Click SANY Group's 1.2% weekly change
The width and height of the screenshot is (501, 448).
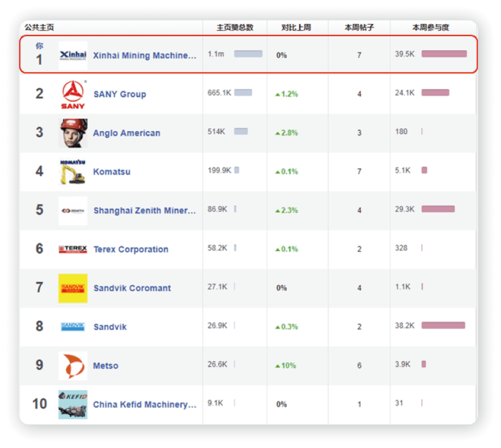point(286,94)
